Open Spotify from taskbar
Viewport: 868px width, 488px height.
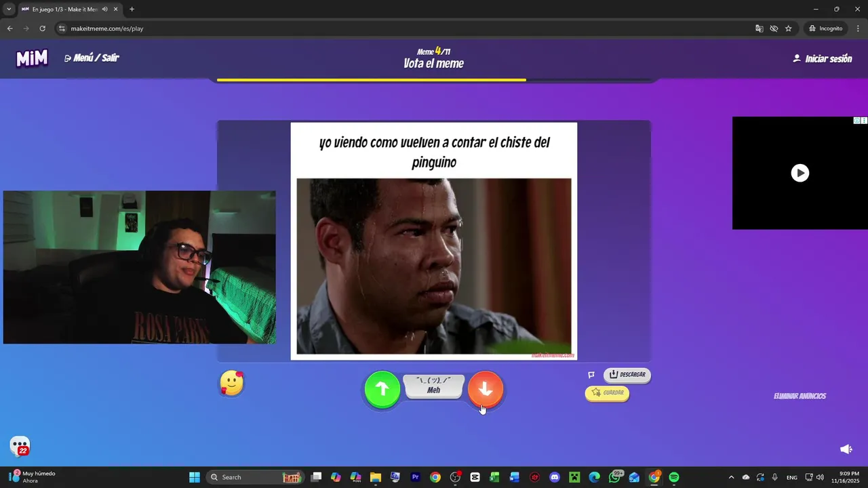[674, 477]
